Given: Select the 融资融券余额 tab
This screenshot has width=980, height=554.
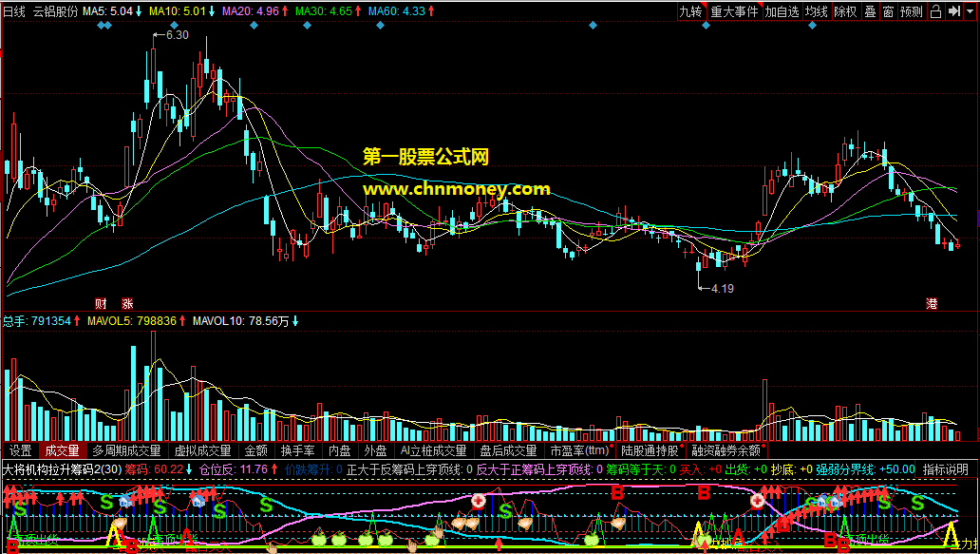Looking at the screenshot, I should click(726, 450).
